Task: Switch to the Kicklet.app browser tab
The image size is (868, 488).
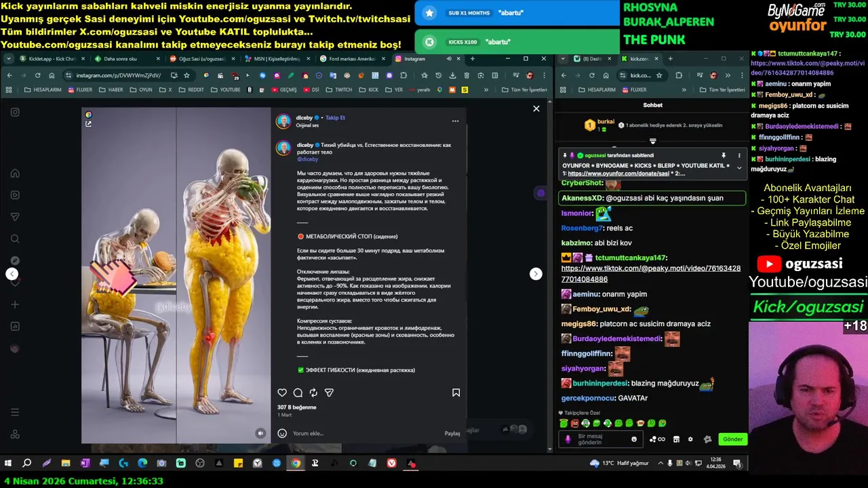Action: click(x=51, y=59)
